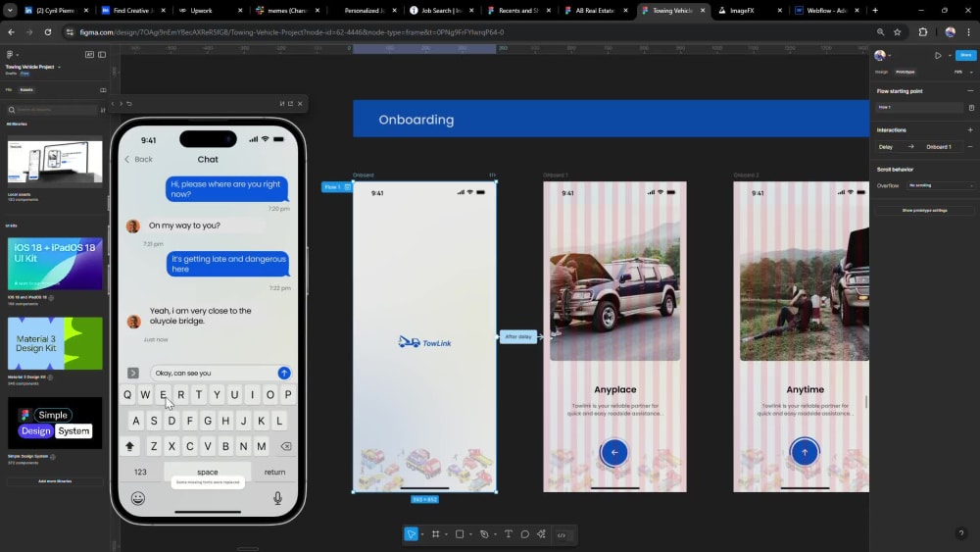Screen dimensions: 980x552
Task: Expand shape tools dropdown arrow
Action: coord(470,535)
